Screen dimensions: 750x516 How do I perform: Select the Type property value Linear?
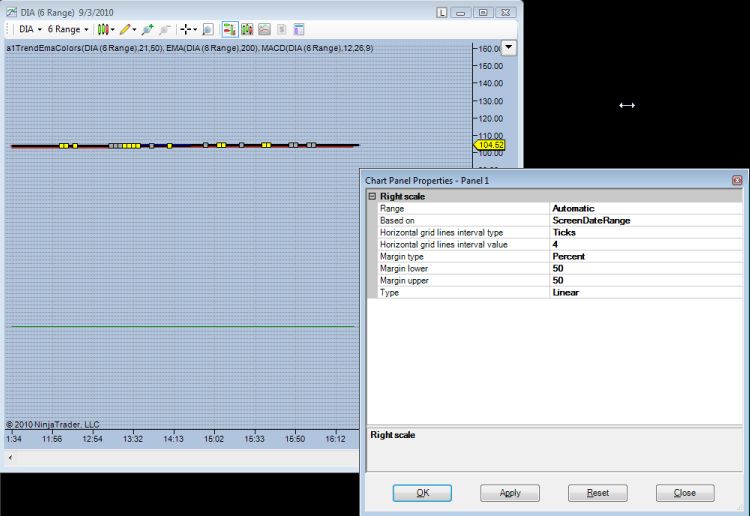pyautogui.click(x=646, y=292)
